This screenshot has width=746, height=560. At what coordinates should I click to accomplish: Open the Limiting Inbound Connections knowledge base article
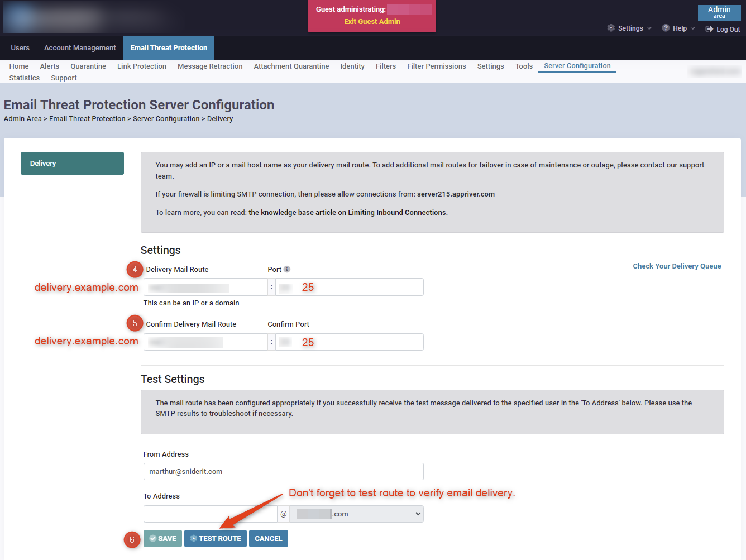pos(348,213)
